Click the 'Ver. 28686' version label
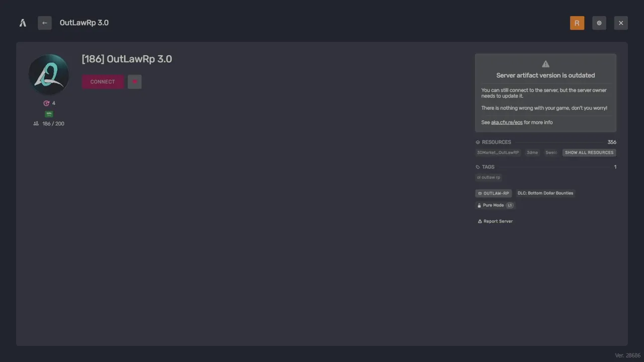644x362 pixels. [x=627, y=355]
